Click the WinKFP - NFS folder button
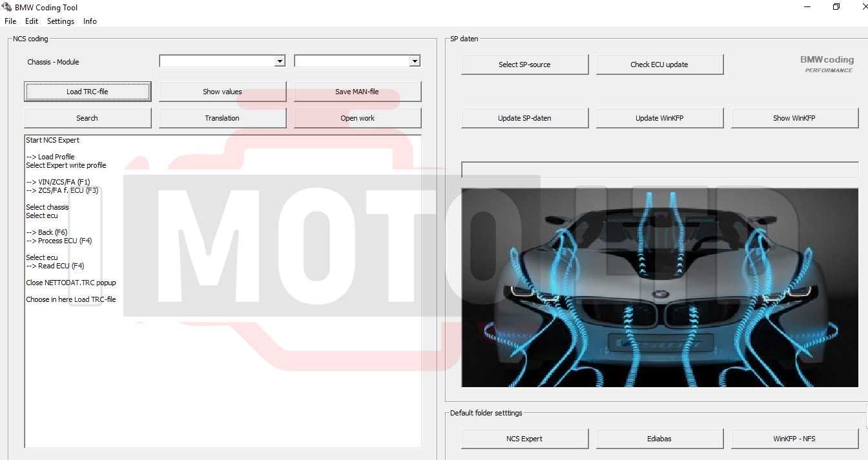 (x=794, y=439)
